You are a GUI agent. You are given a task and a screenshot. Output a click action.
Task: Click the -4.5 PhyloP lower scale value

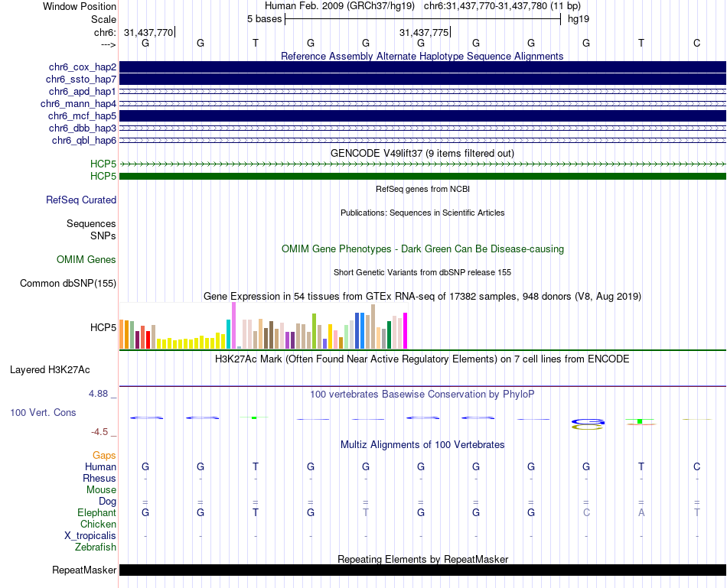click(x=99, y=432)
